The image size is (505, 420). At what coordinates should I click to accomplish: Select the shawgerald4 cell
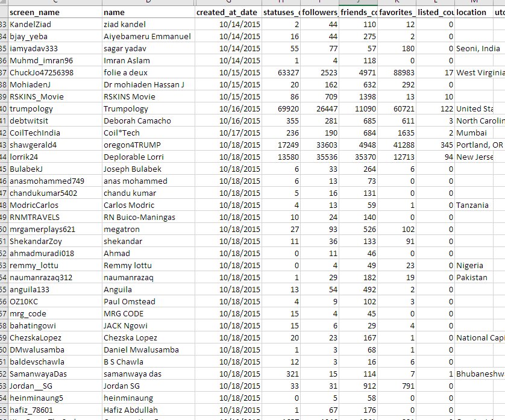pyautogui.click(x=55, y=145)
